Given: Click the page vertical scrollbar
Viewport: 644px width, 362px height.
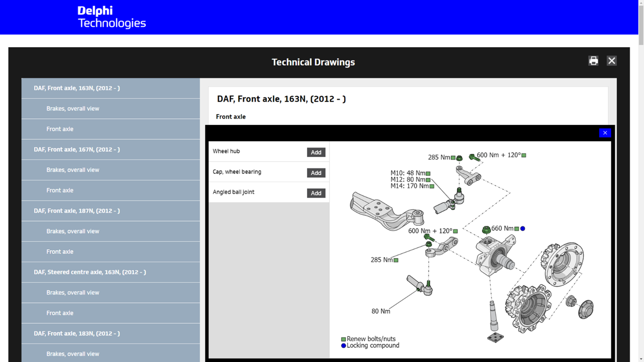Looking at the screenshot, I should click(641, 25).
